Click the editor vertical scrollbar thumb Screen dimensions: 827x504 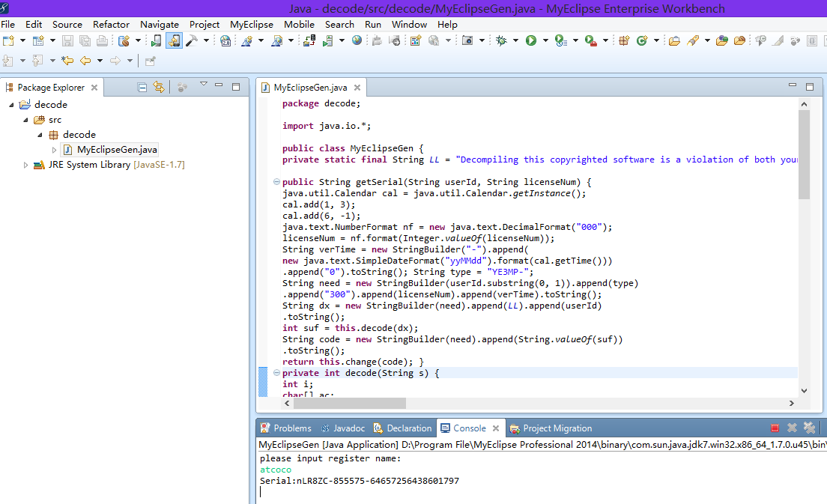804,154
